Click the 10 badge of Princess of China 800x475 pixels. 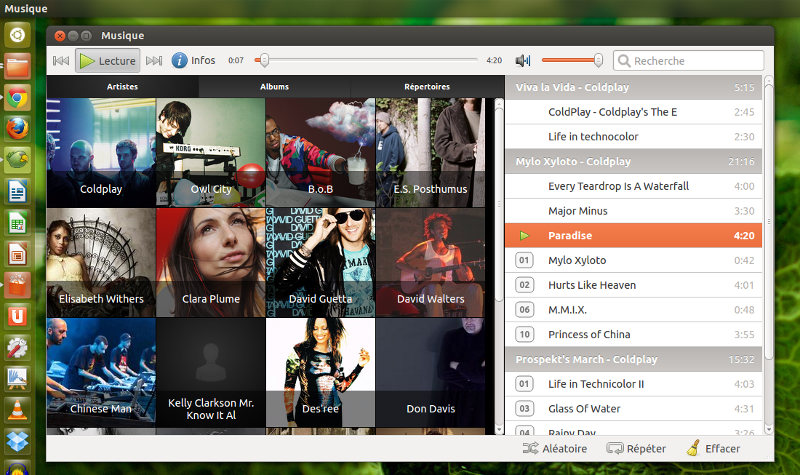click(x=524, y=334)
